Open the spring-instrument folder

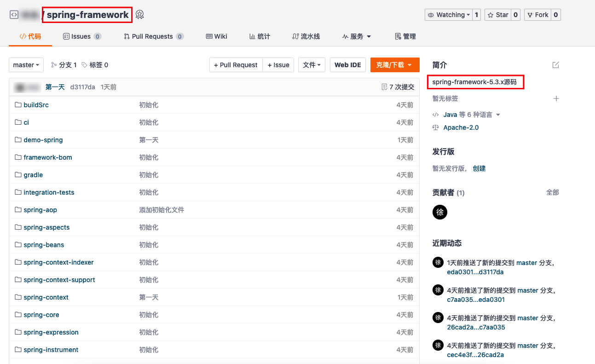point(51,350)
